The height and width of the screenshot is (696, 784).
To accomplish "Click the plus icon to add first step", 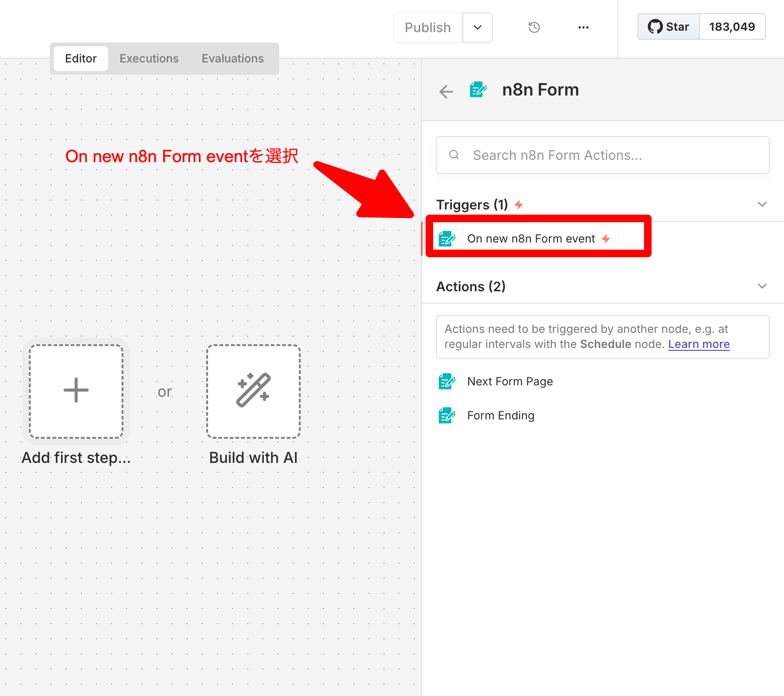I will tap(76, 391).
